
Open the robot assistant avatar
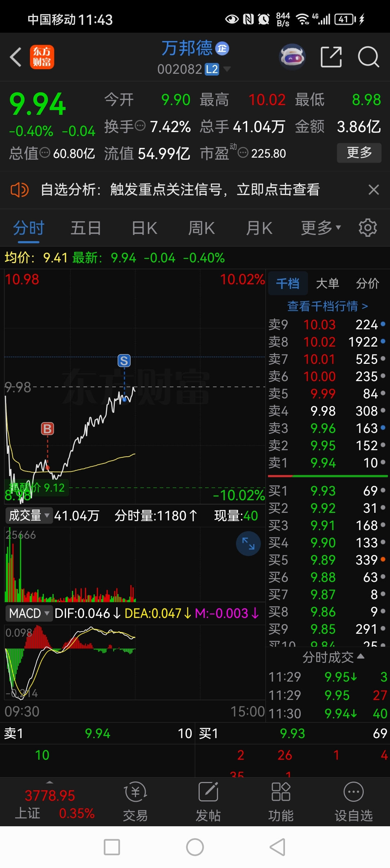[x=292, y=57]
